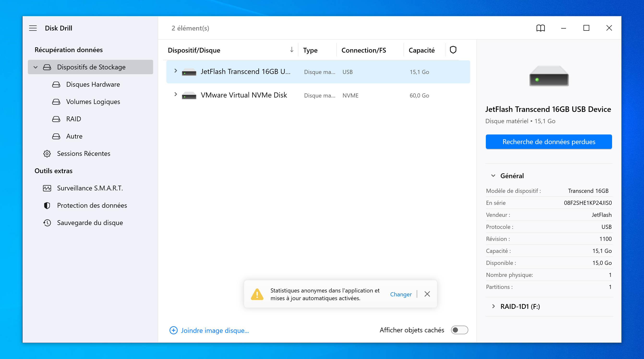Sort by Type column header
Image resolution: width=644 pixels, height=359 pixels.
point(310,50)
